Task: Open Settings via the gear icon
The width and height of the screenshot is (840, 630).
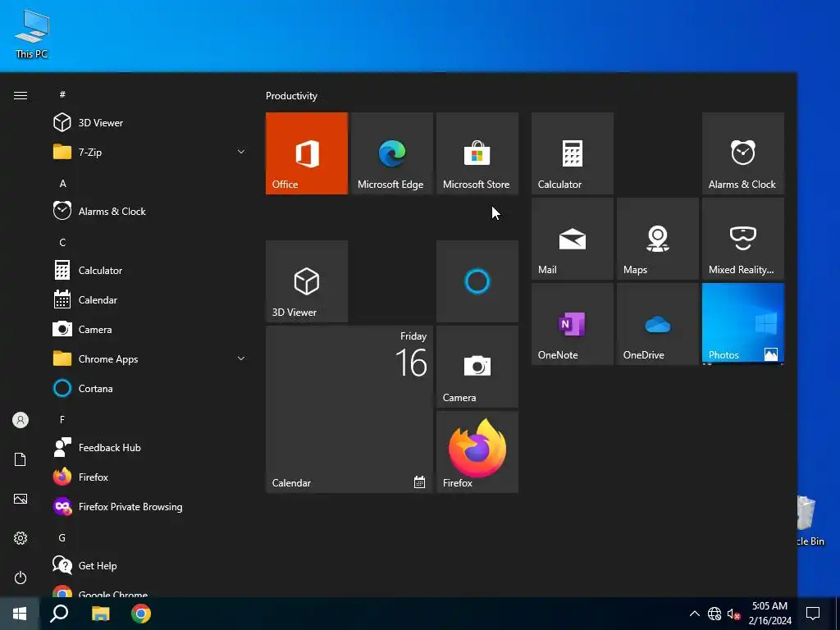Action: 21,538
